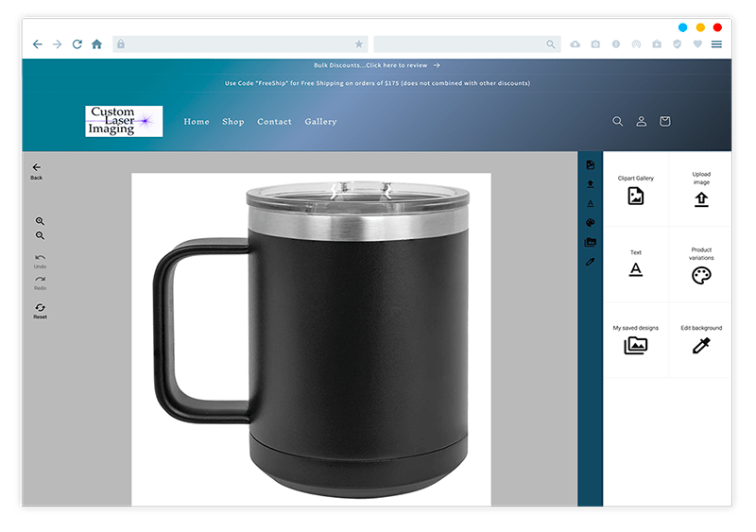Open the Shop menu item
Viewport: 756px width, 532px height.
click(x=232, y=122)
